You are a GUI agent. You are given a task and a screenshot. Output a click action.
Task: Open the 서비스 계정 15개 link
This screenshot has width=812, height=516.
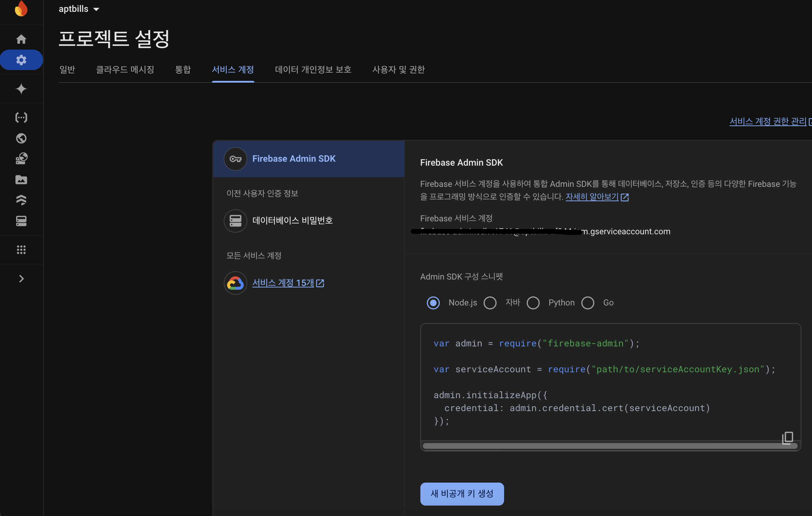[283, 283]
